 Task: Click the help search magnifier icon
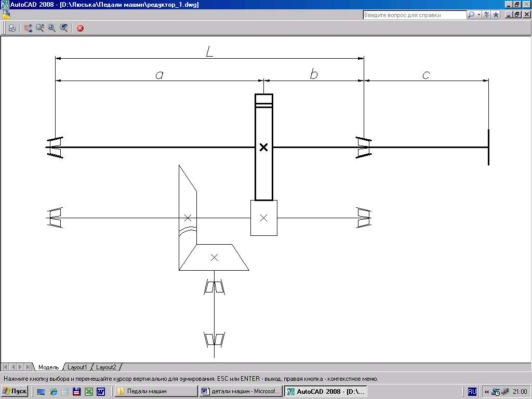[x=471, y=15]
